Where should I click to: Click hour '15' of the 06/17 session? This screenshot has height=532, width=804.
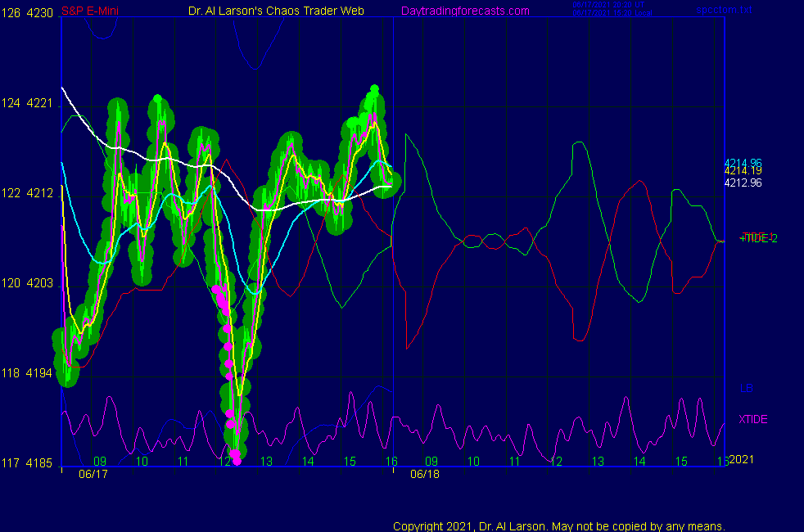350,462
